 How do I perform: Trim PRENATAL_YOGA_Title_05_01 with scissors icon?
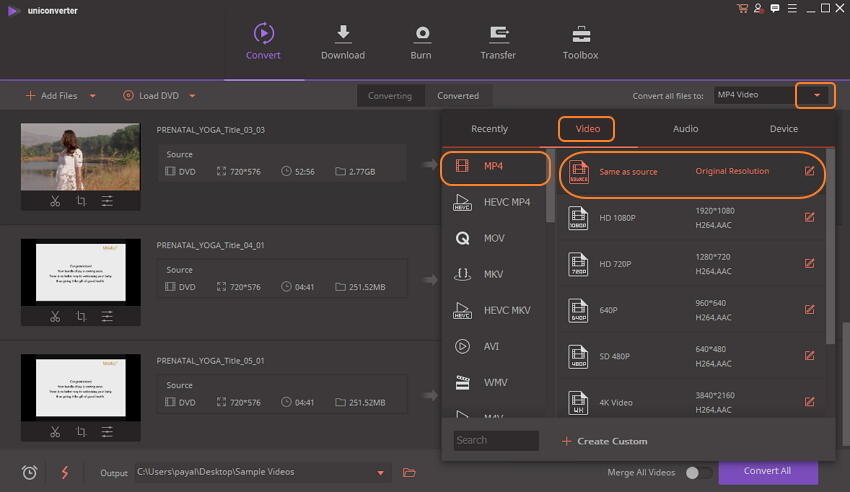(x=55, y=432)
